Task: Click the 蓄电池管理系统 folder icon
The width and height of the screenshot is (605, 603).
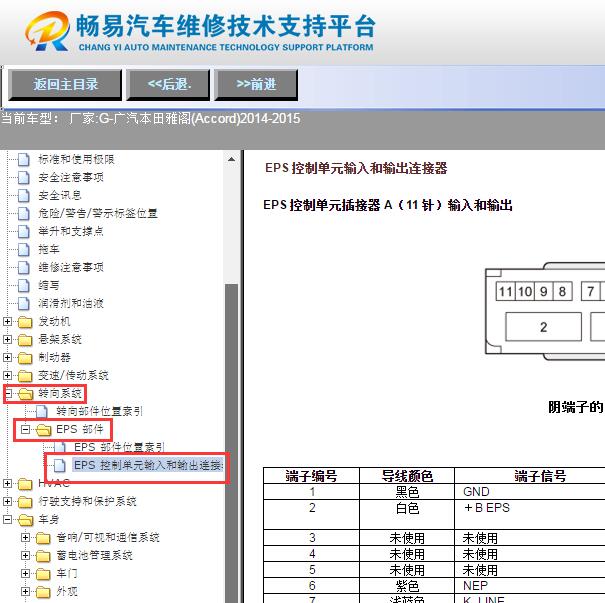Action: click(43, 556)
